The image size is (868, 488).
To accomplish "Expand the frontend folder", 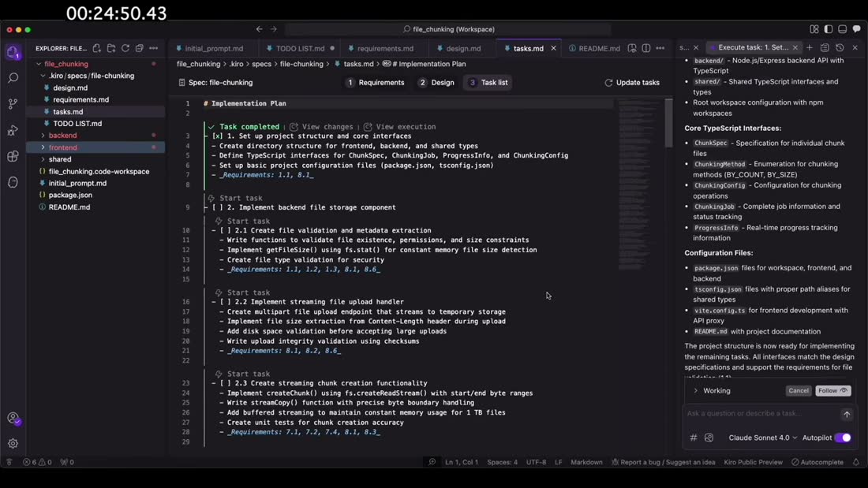I will [43, 147].
